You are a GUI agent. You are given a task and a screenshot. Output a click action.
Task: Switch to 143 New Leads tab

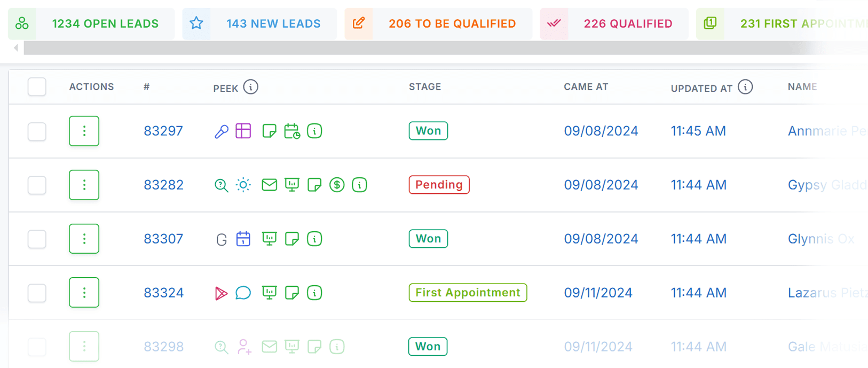pyautogui.click(x=259, y=24)
